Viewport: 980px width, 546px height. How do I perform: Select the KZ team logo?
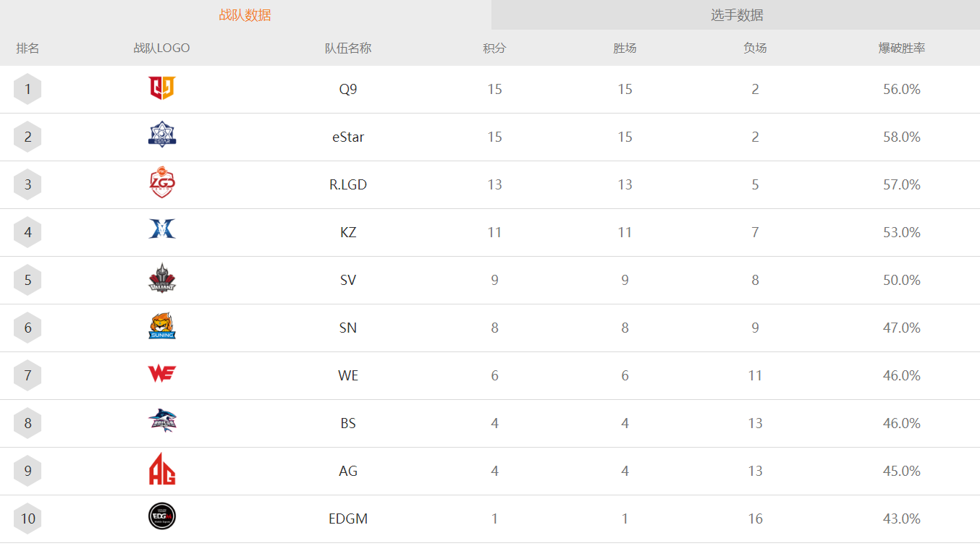click(162, 229)
